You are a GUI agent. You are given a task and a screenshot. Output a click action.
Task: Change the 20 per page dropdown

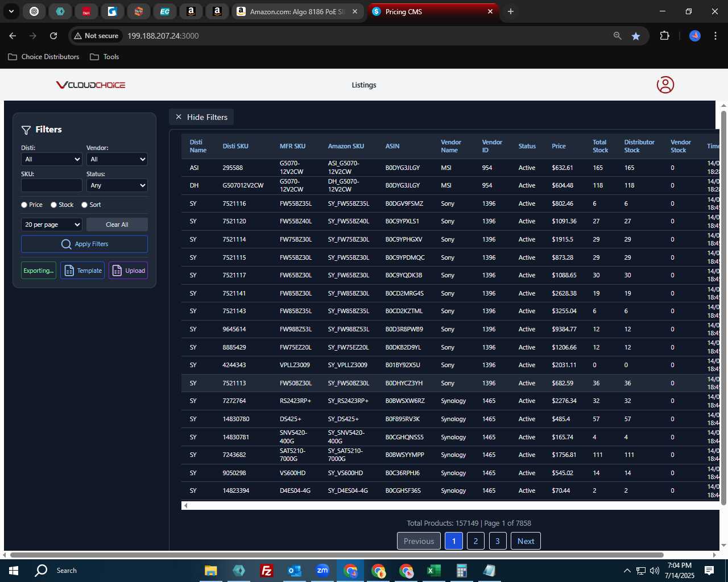52,225
